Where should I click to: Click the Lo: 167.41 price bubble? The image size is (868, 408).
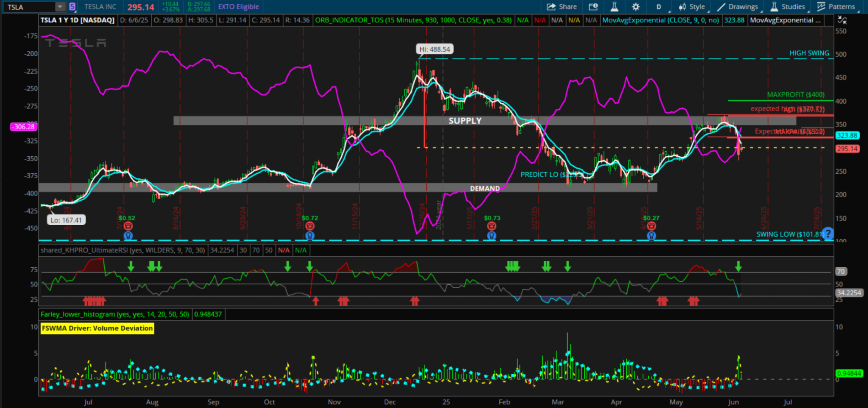[66, 220]
